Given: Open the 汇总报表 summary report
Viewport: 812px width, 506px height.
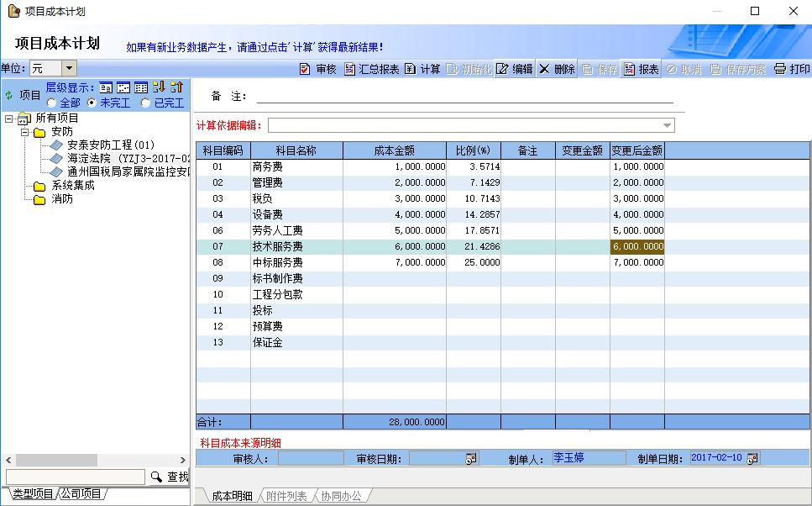Looking at the screenshot, I should click(371, 69).
